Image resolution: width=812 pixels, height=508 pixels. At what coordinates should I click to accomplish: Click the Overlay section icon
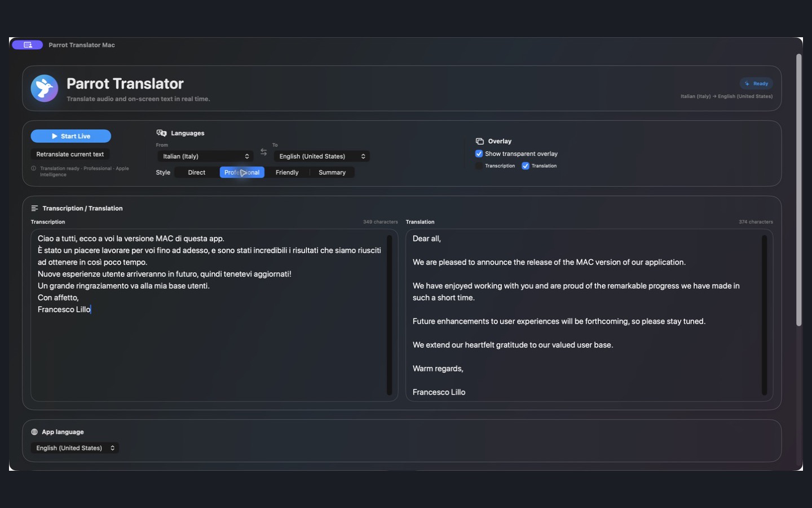[480, 141]
